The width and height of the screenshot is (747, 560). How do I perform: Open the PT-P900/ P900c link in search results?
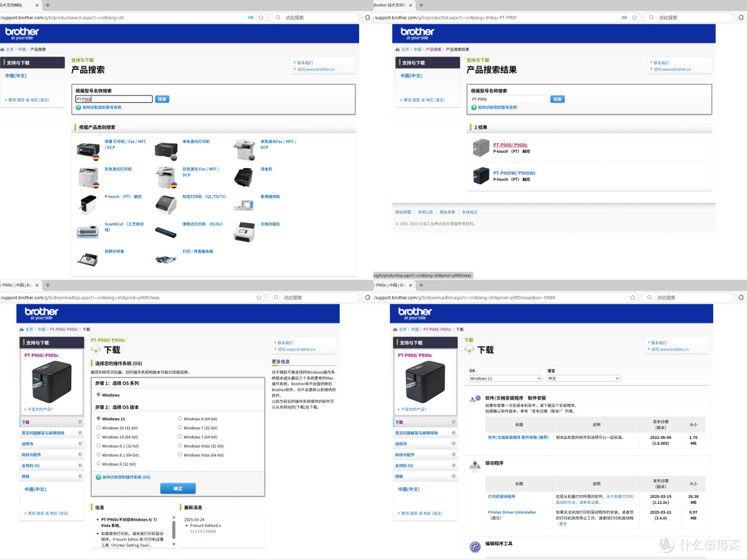tap(510, 145)
